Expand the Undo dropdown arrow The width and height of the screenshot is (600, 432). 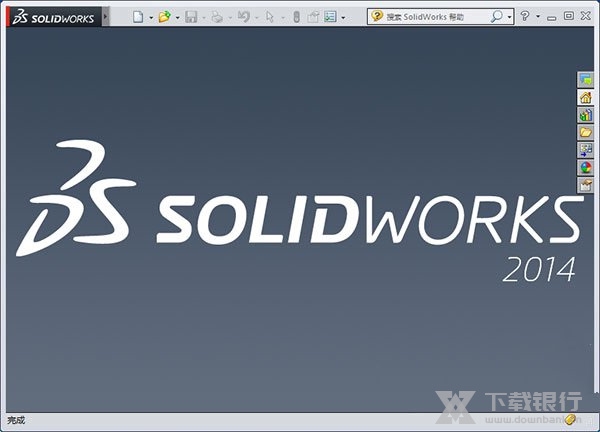point(256,18)
